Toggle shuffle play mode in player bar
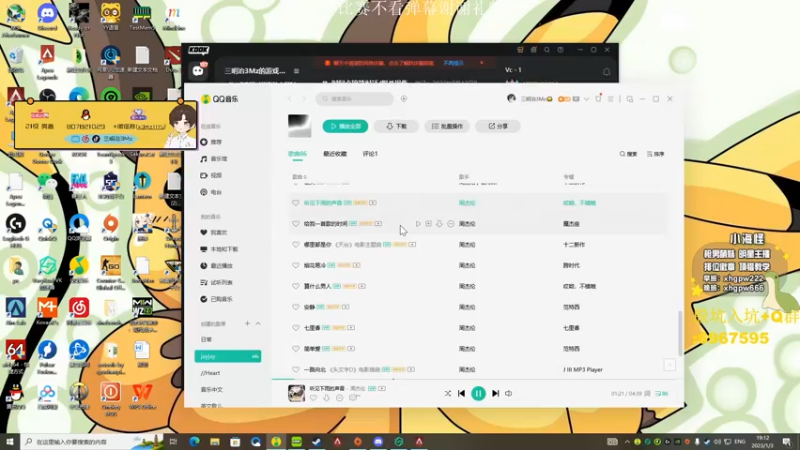Viewport: 800px width, 450px height. pos(447,393)
